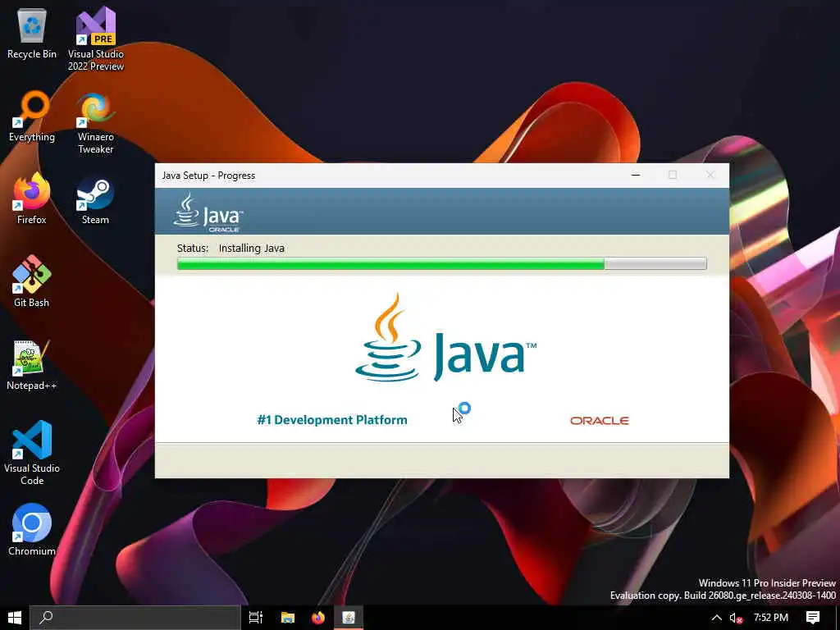Click the greyed-out close button of Java Setup
This screenshot has width=840, height=630.
coord(710,176)
